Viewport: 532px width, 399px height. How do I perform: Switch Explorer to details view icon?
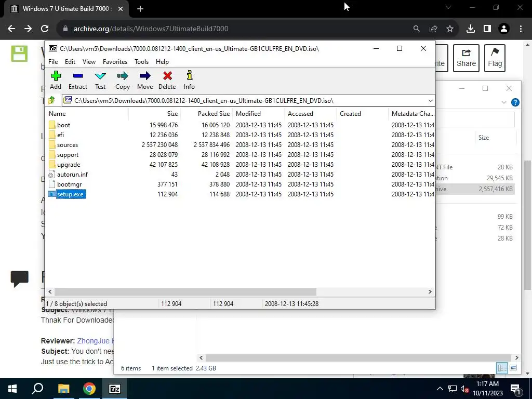tap(502, 368)
